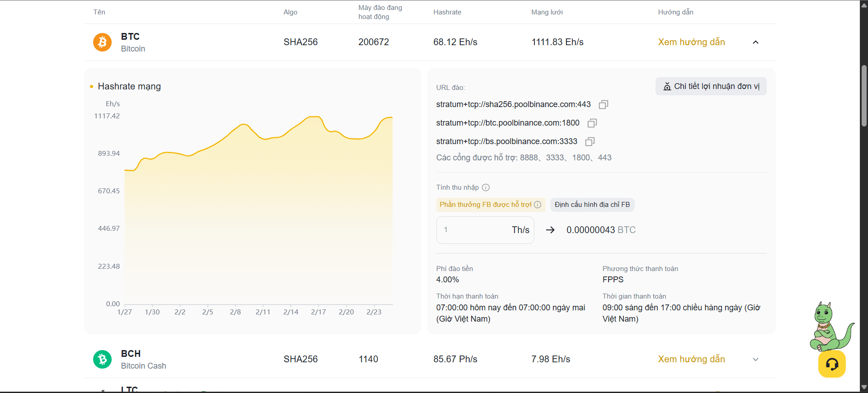The height and width of the screenshot is (393, 868).
Task: Open the headset support chat button
Action: (831, 364)
